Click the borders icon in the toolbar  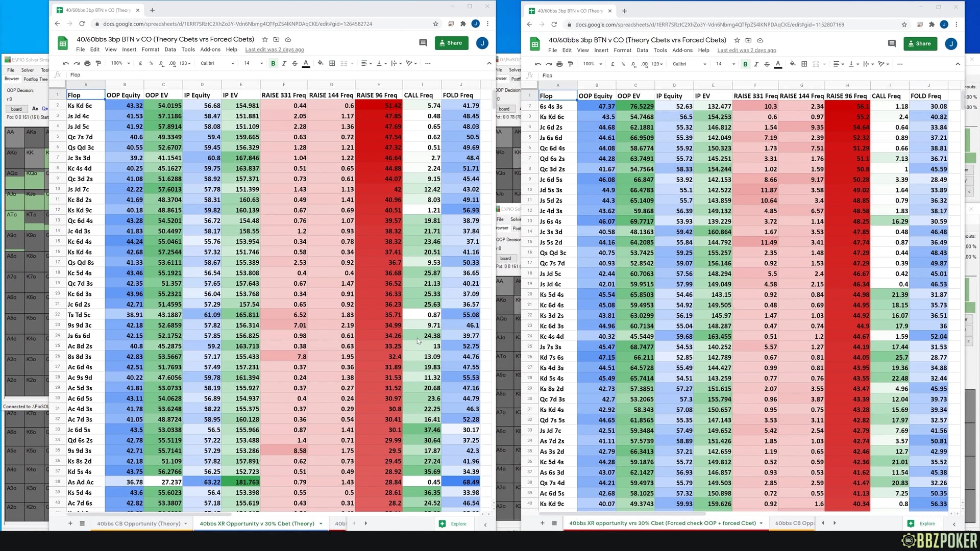click(x=332, y=63)
